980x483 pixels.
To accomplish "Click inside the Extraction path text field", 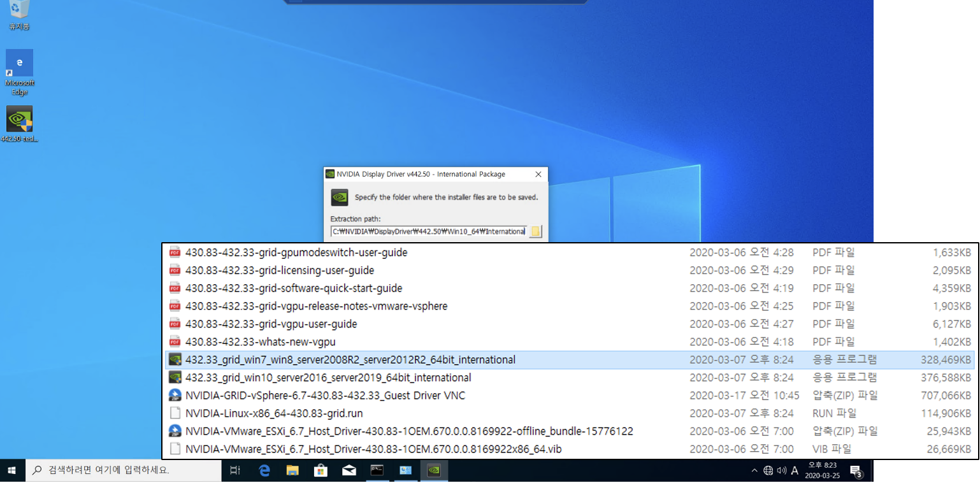I will (429, 231).
